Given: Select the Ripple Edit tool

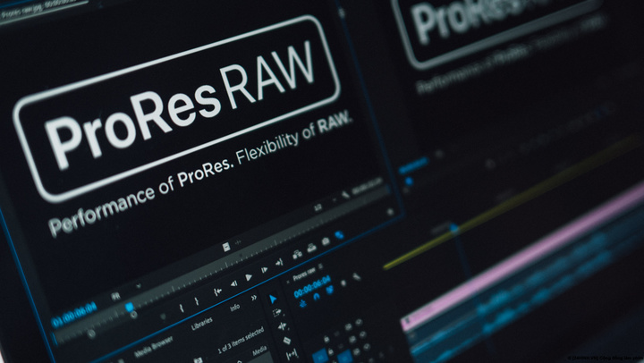Looking at the screenshot, I should (x=279, y=325).
